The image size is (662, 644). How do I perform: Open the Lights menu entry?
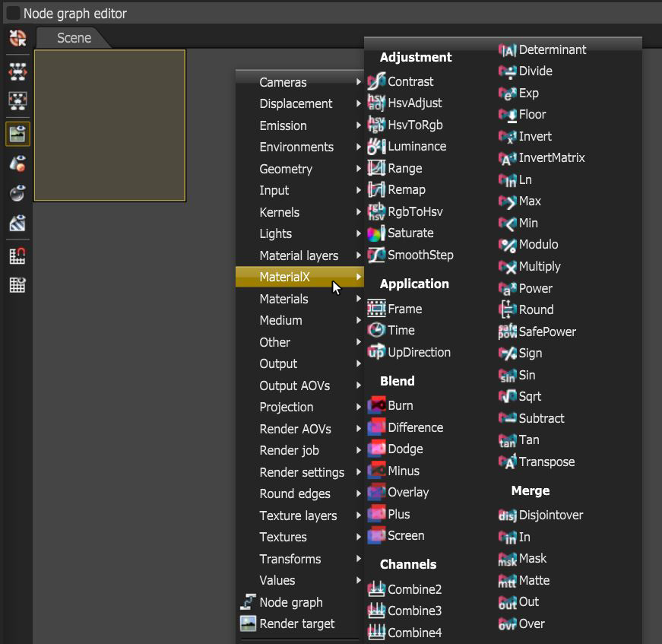coord(299,233)
